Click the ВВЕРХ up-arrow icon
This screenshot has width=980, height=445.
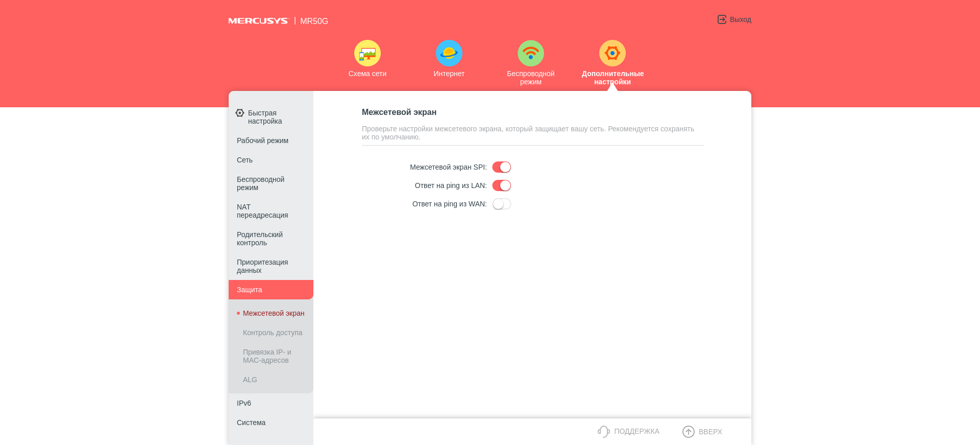point(688,432)
